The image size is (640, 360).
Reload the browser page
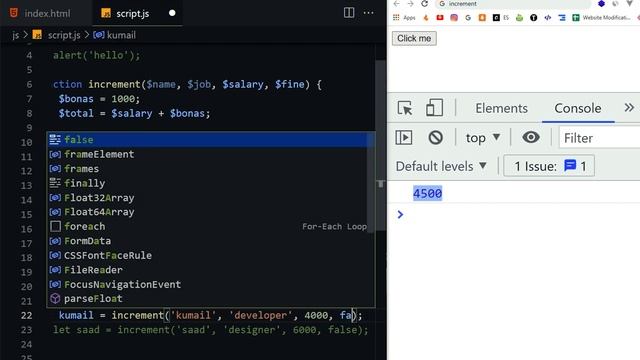coord(424,4)
